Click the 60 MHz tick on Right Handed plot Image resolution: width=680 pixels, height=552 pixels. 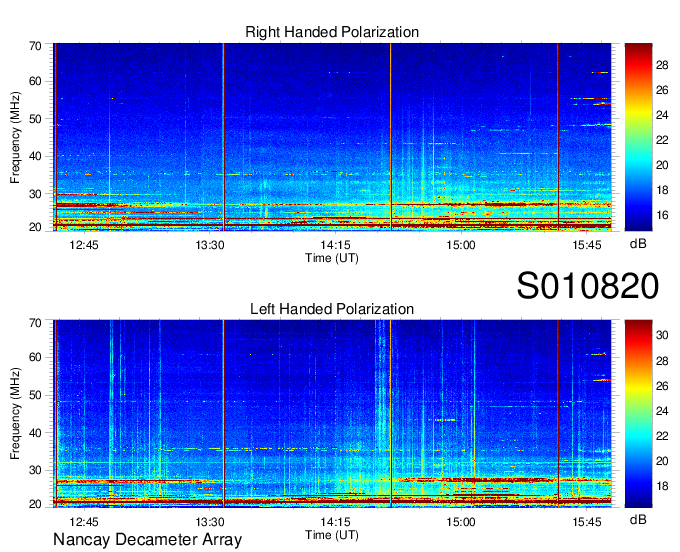tap(35, 81)
